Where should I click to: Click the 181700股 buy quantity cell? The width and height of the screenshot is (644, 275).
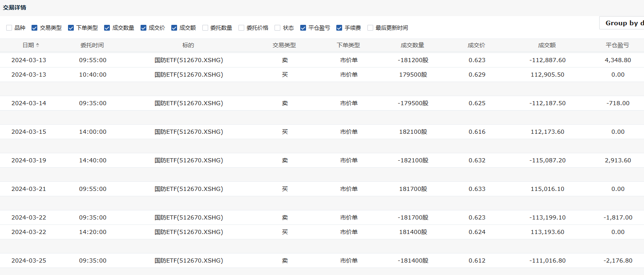[413, 189]
